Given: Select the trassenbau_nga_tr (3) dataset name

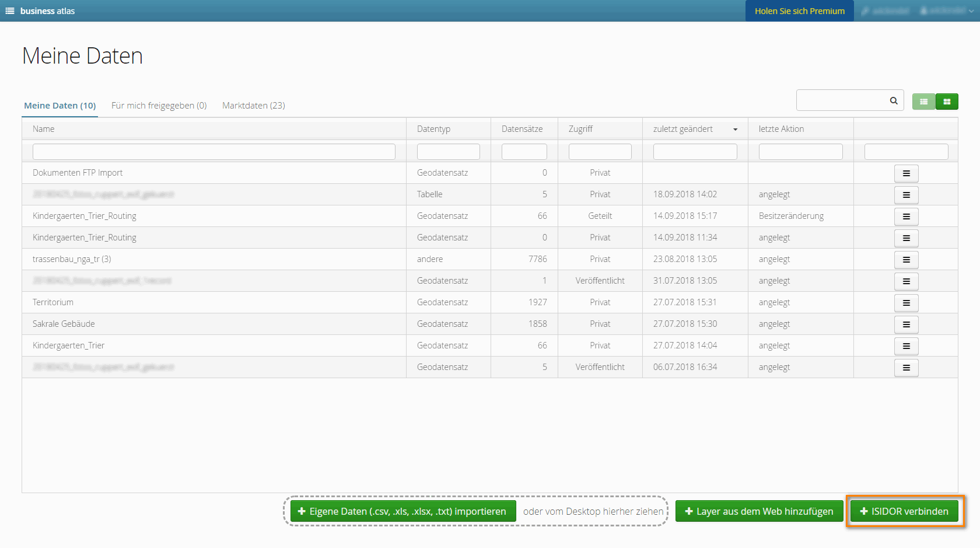Looking at the screenshot, I should [72, 259].
